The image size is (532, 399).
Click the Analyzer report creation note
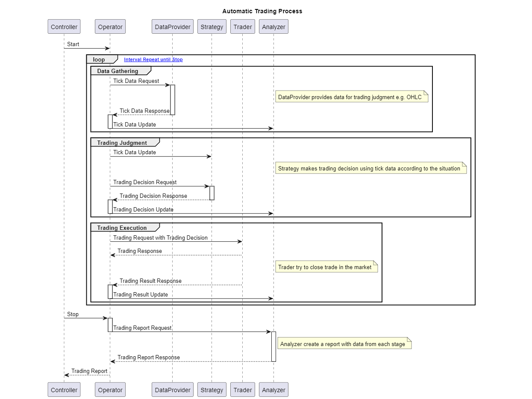coord(344,343)
